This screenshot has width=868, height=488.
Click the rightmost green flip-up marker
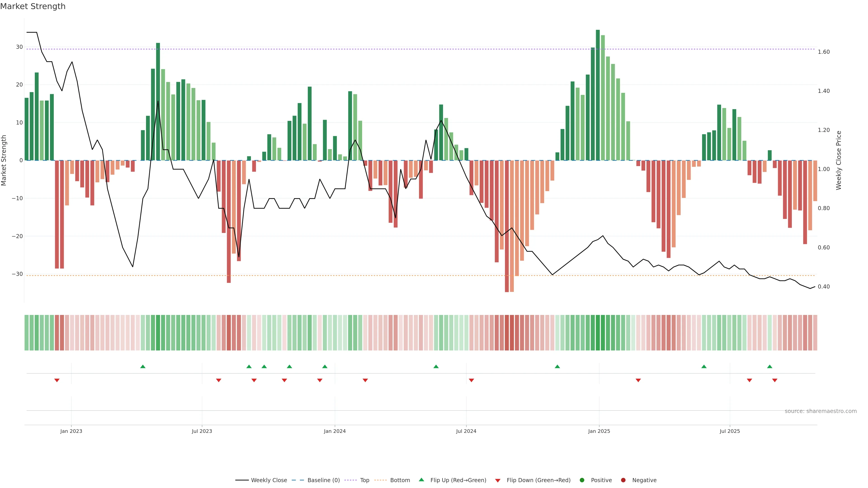point(770,366)
